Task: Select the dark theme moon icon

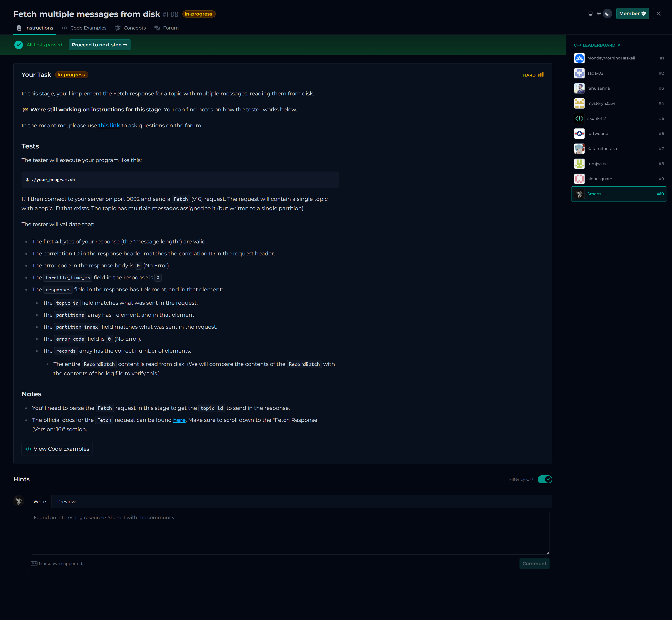Action: pyautogui.click(x=607, y=14)
